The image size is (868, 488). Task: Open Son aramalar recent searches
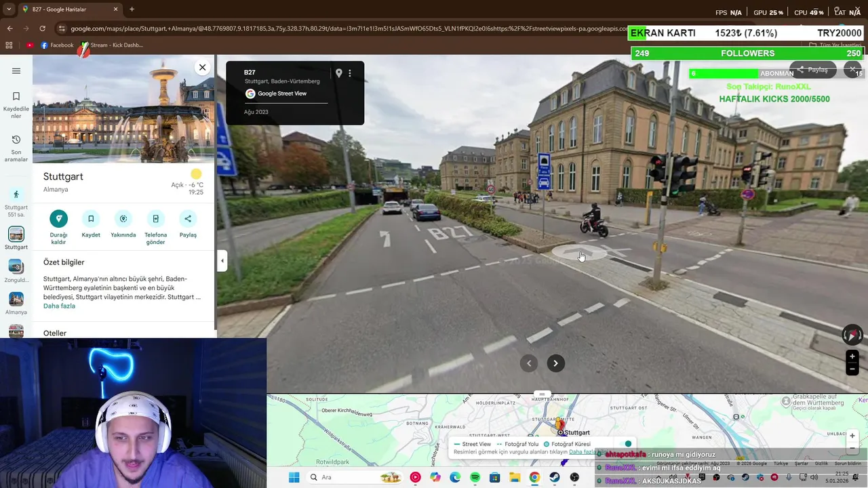click(16, 148)
